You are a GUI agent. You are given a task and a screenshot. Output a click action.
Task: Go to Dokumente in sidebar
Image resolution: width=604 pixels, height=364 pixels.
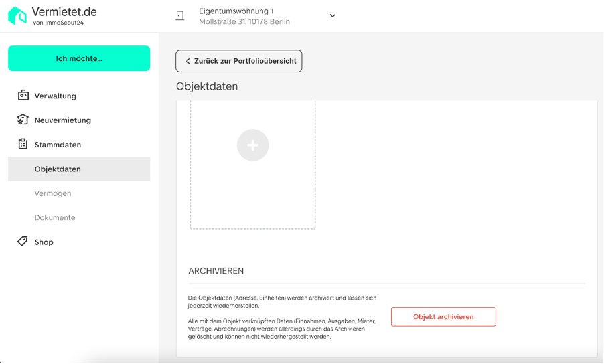pos(55,217)
